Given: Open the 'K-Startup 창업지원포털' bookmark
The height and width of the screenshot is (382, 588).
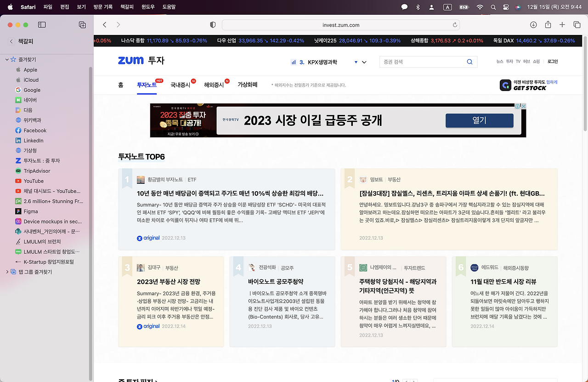Looking at the screenshot, I should click(49, 262).
